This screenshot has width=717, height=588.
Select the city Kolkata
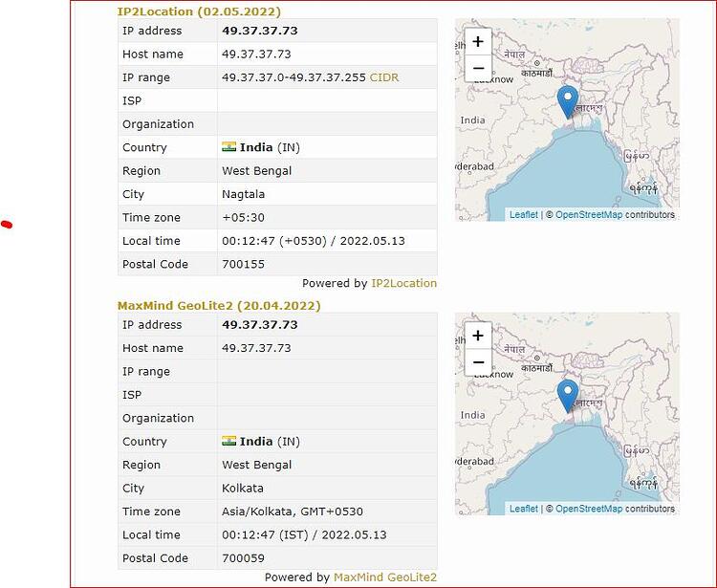(243, 488)
